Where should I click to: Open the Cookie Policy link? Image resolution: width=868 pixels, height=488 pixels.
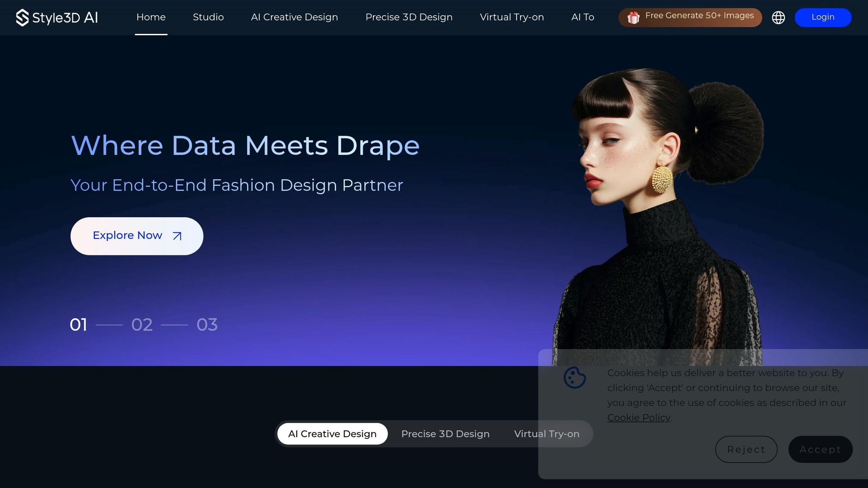(638, 418)
